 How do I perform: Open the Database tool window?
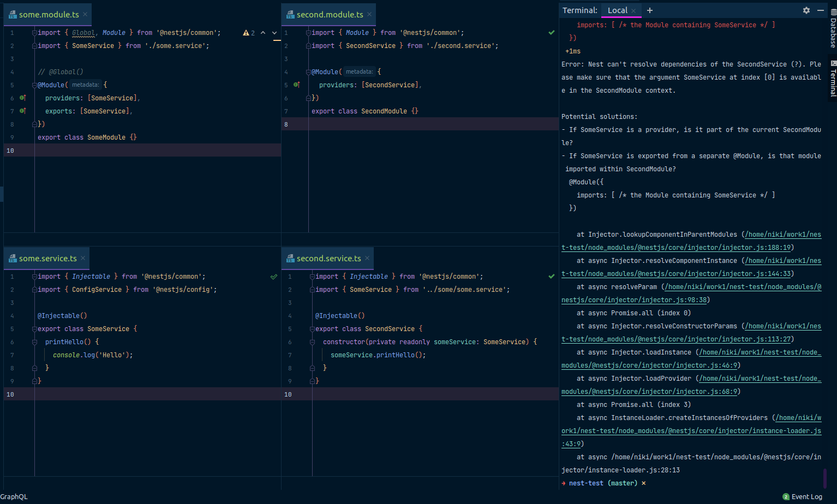pos(833,28)
